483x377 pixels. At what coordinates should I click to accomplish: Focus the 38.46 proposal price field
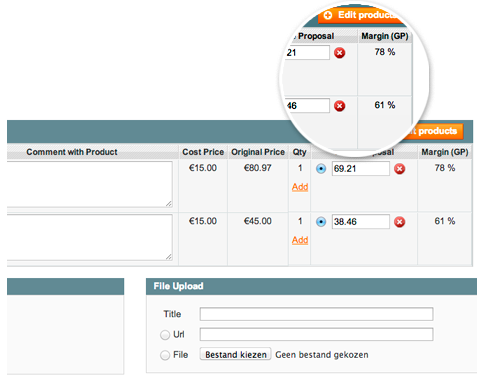coord(360,222)
